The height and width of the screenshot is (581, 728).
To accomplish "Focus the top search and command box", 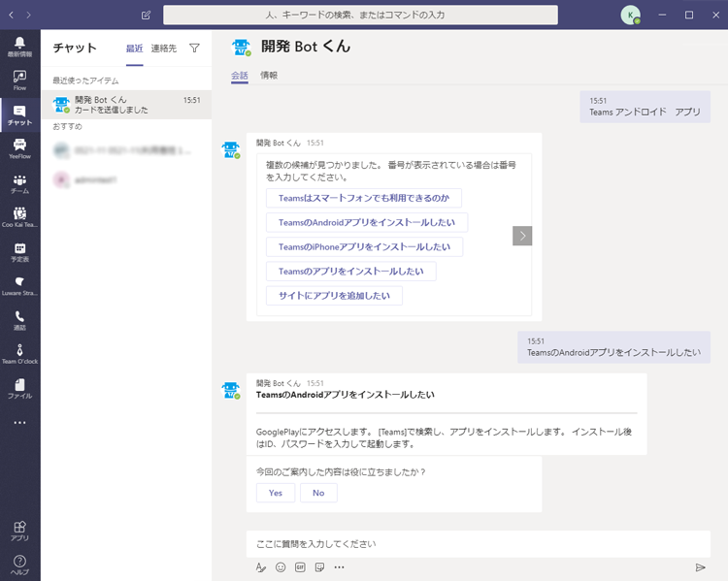I will tap(360, 15).
